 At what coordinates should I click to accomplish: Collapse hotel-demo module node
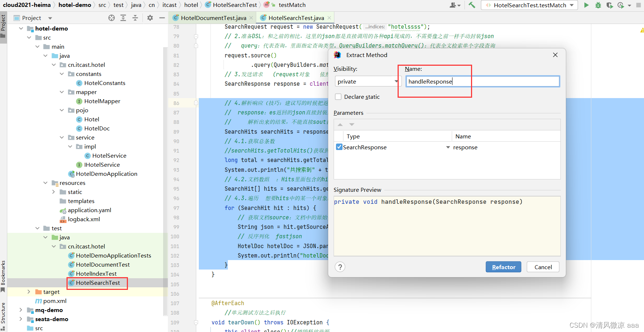[x=21, y=28]
